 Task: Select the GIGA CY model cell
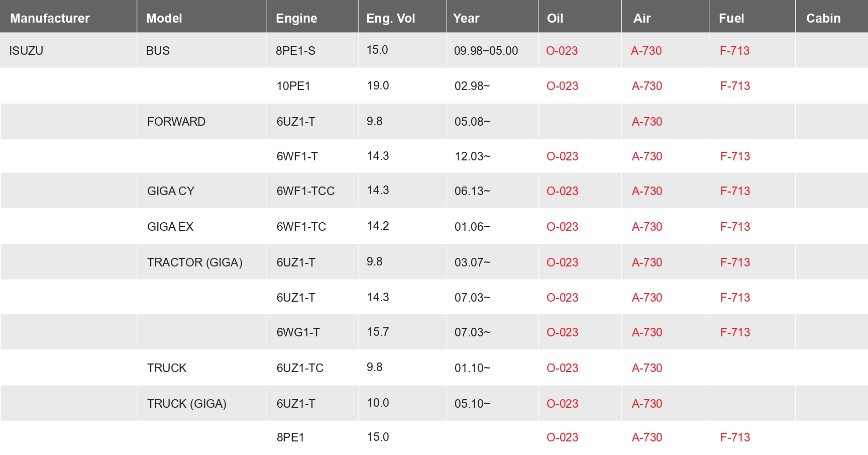(x=170, y=191)
